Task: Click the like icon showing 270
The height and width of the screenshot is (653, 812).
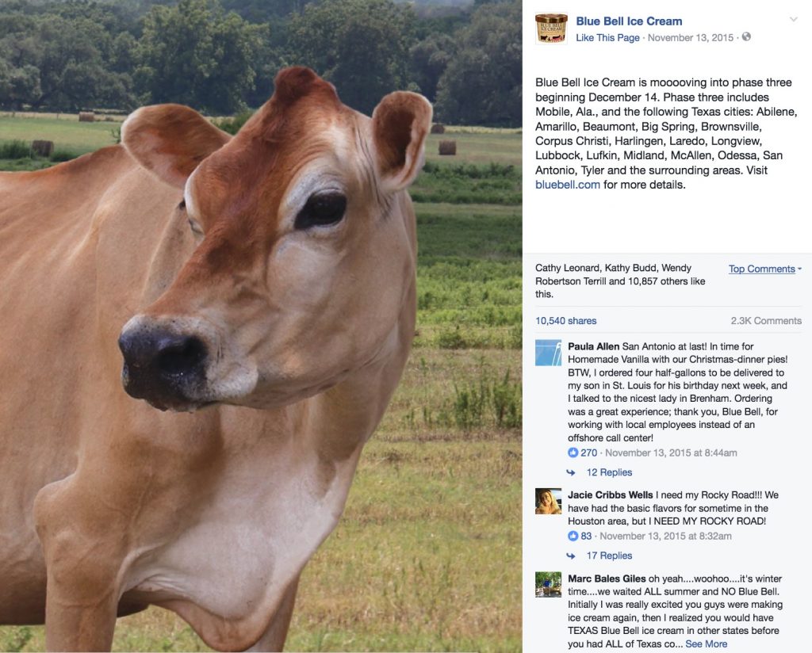Action: tap(573, 453)
